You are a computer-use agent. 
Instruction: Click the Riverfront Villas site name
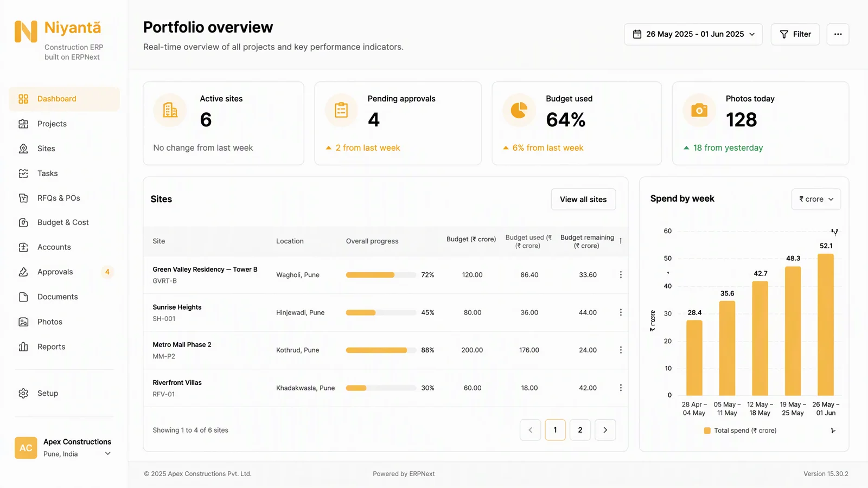177,382
